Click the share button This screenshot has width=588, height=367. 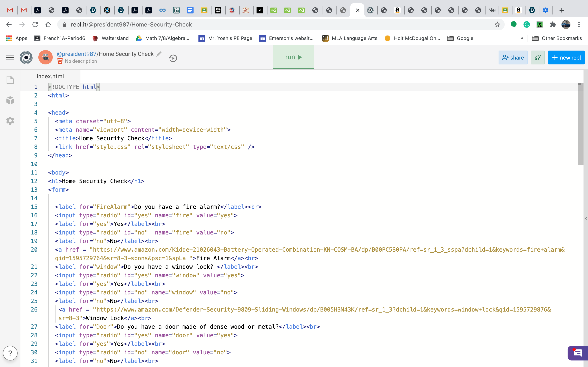(x=513, y=57)
